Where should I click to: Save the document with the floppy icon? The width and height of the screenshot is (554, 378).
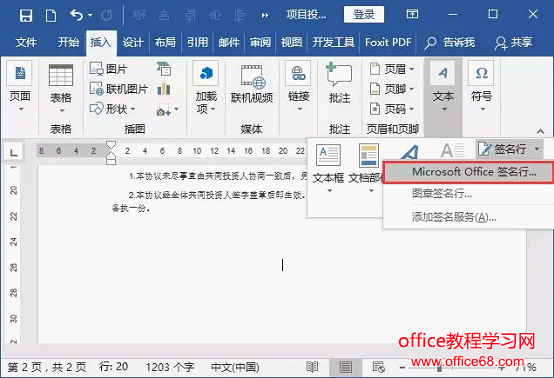tap(26, 15)
